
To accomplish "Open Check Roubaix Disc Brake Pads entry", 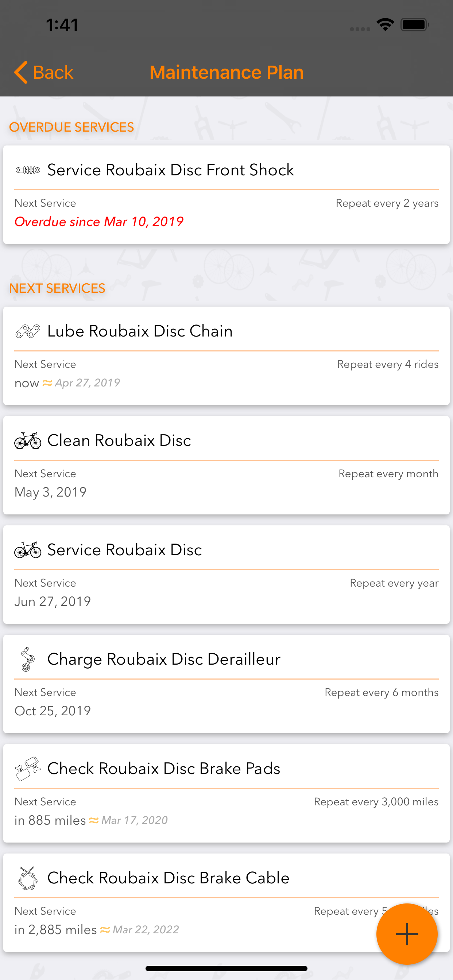I will click(x=226, y=793).
